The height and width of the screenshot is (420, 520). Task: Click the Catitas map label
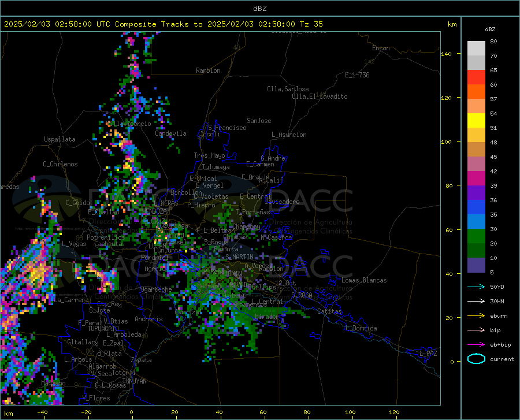point(329,311)
